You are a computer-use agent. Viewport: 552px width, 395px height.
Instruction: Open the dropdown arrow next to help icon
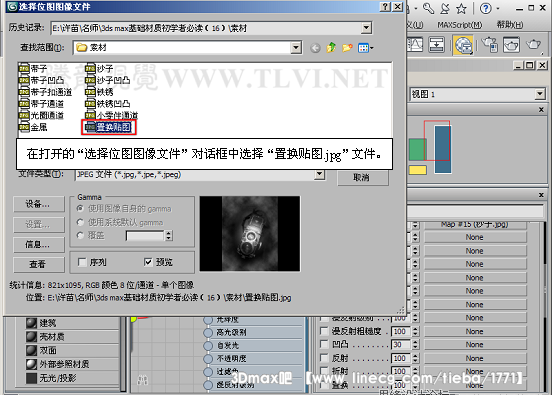[498, 8]
